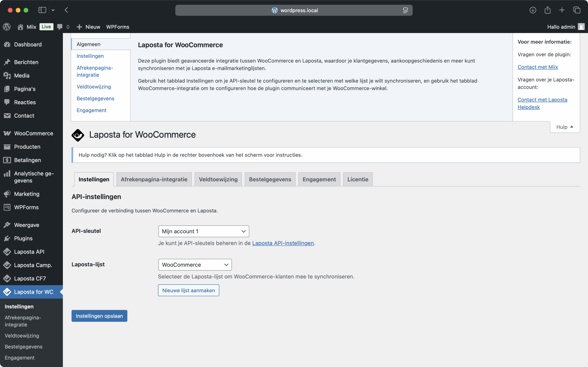588x367 pixels.
Task: Open Instellingen in the help panel tabs
Action: [90, 56]
